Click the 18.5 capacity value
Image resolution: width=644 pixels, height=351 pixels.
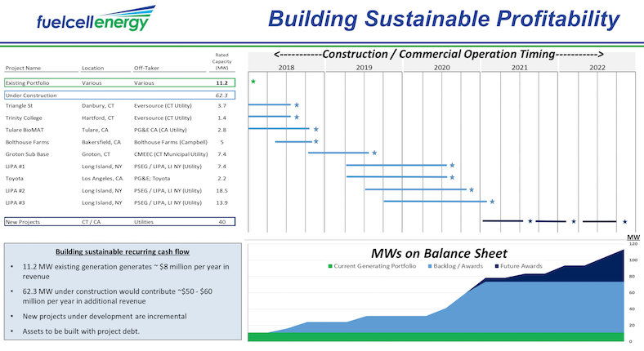point(221,191)
